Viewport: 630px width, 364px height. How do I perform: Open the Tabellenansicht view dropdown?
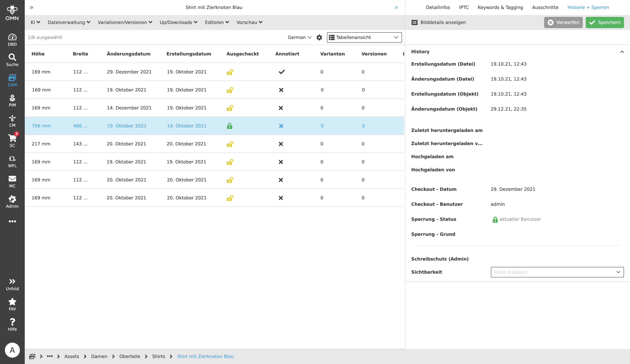[364, 37]
